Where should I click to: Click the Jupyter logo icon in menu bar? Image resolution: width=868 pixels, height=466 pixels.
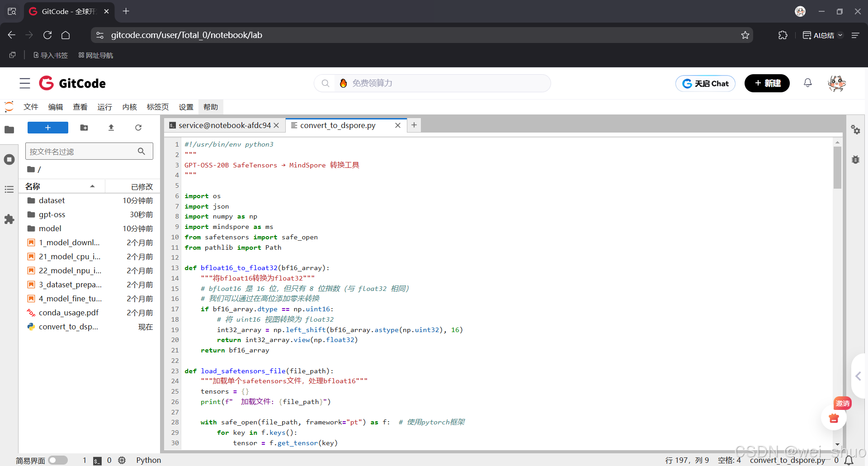coord(9,107)
